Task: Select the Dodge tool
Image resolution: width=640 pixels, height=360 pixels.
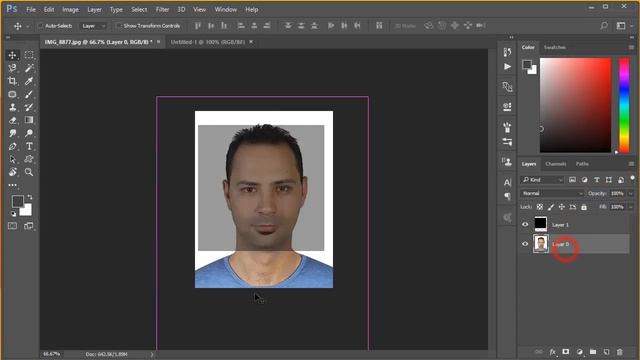Action: (x=29, y=133)
